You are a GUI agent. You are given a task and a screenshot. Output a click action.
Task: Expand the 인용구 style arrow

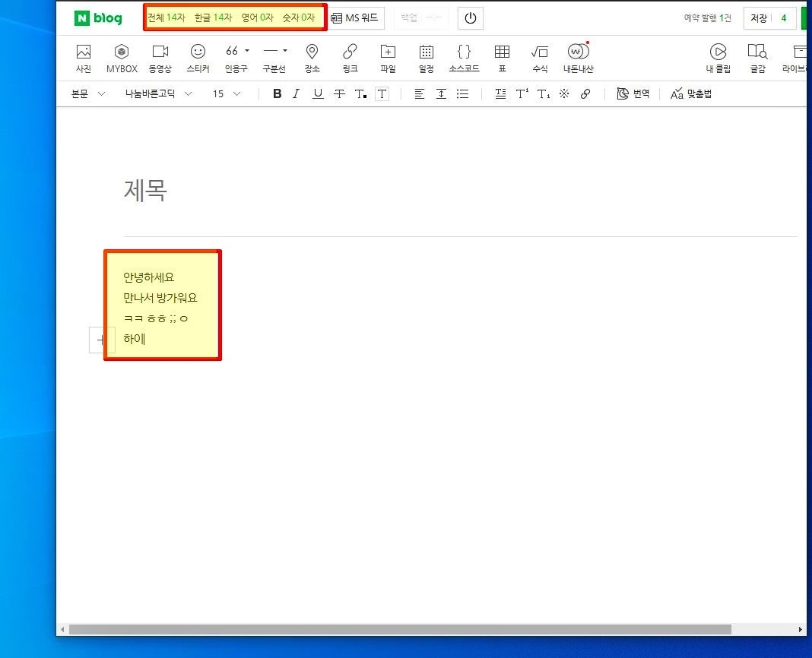[247, 51]
